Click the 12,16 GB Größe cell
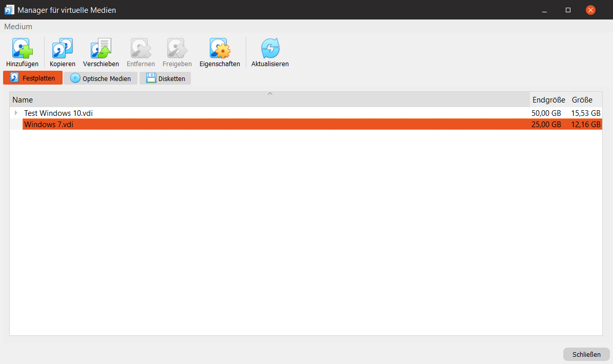 coord(586,125)
